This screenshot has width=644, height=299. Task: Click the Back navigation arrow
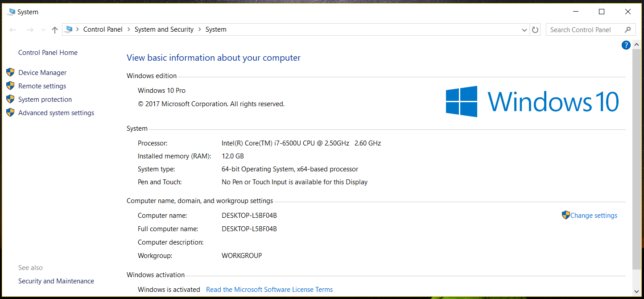(x=13, y=30)
